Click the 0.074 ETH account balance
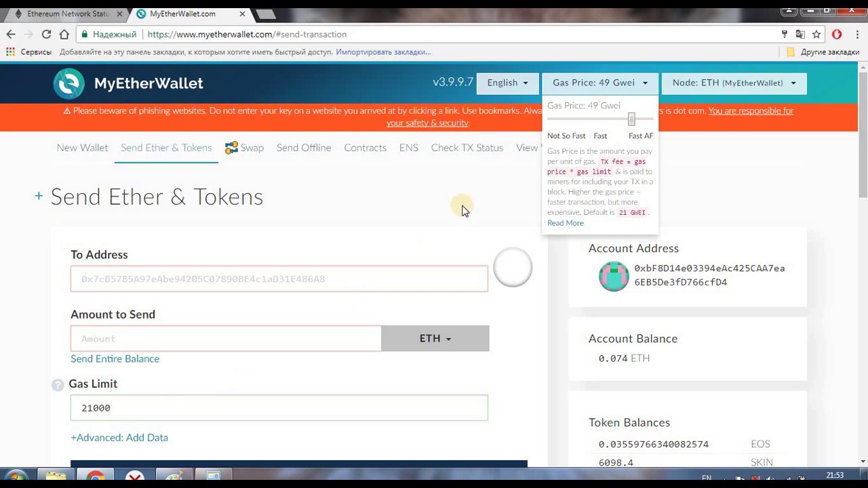Image resolution: width=868 pixels, height=488 pixels. point(624,359)
